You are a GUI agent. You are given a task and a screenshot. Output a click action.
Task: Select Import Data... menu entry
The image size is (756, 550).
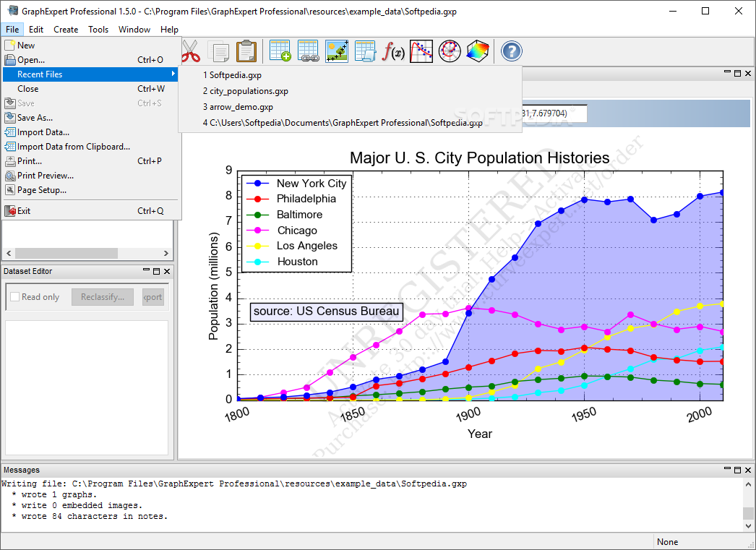(x=90, y=132)
